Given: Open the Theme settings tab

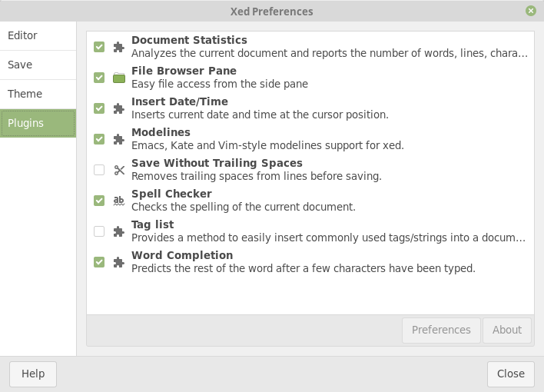Looking at the screenshot, I should tap(25, 94).
